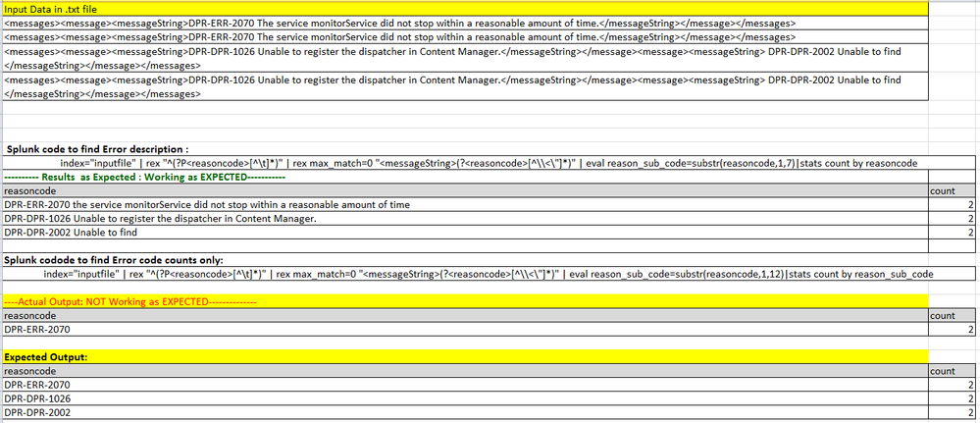This screenshot has height=423, width=980.
Task: Click the first DPR-ERR-2070 XML input data row
Action: [x=400, y=22]
